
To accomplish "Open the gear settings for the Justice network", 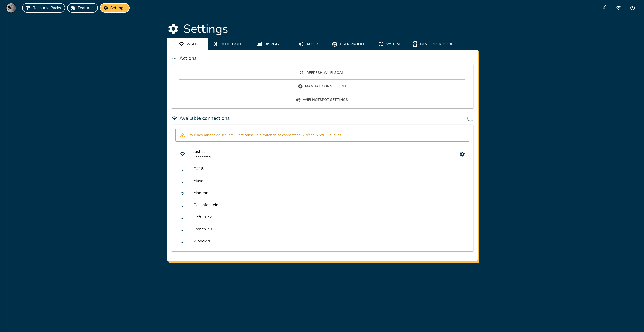I will pyautogui.click(x=462, y=154).
